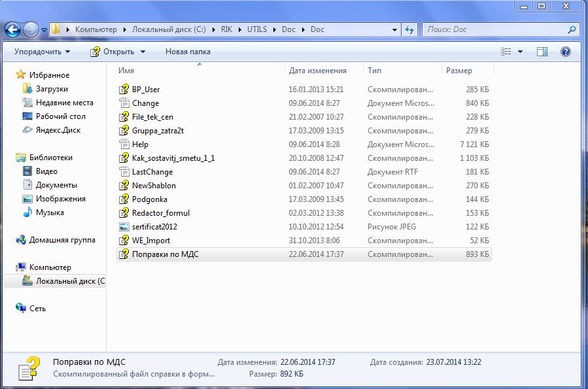Open the address bar history dropdown
The height and width of the screenshot is (389, 588).
(x=394, y=29)
